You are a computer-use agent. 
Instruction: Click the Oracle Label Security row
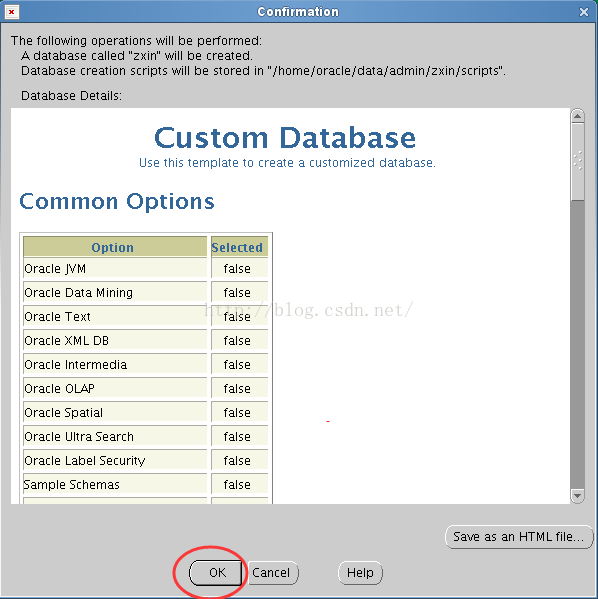click(146, 460)
